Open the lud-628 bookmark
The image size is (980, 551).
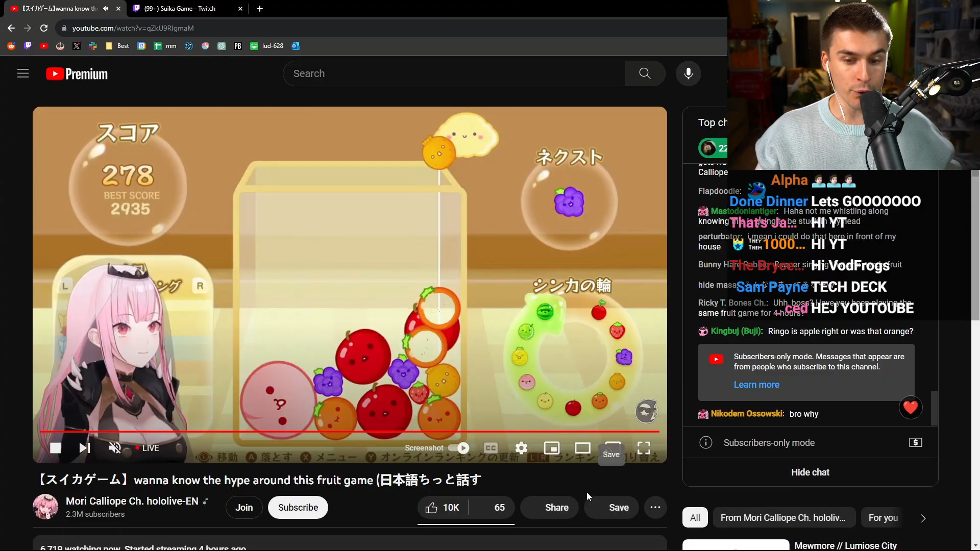267,46
